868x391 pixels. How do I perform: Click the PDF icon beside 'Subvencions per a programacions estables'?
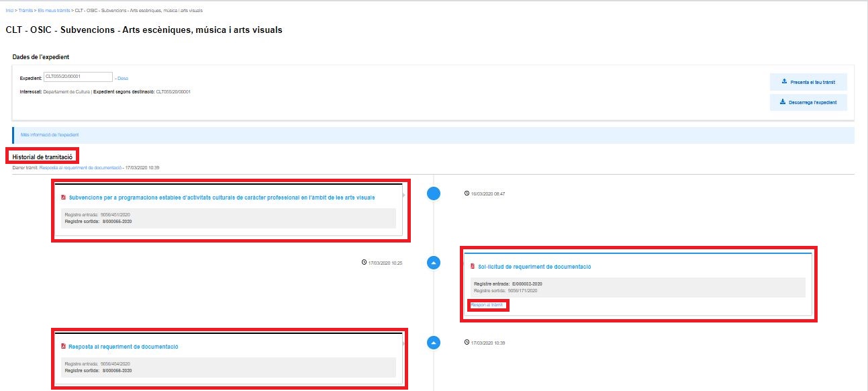point(64,198)
